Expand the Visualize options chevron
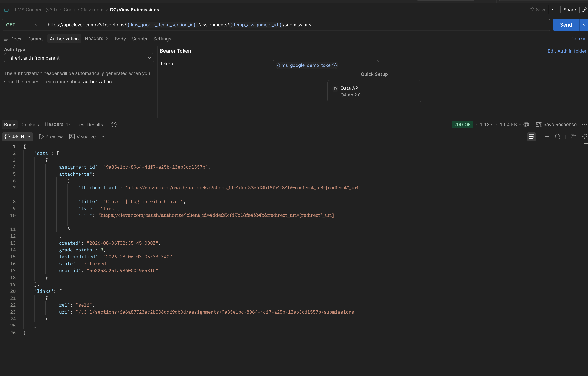 (103, 137)
